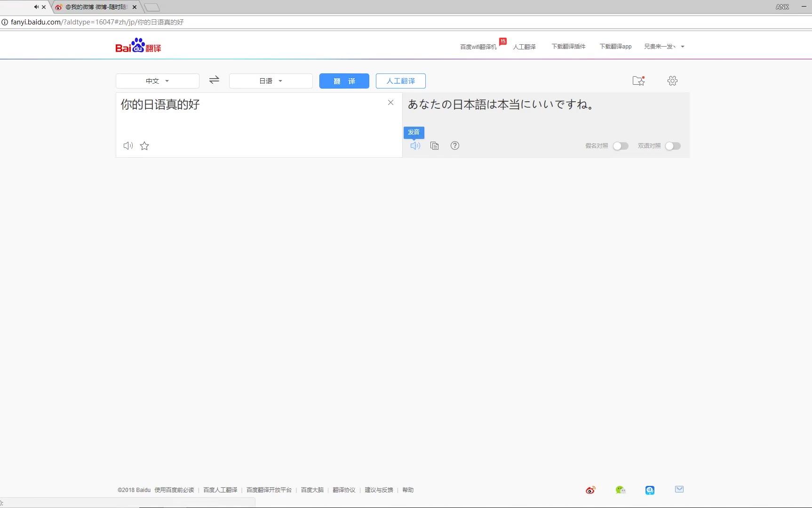Image resolution: width=812 pixels, height=508 pixels.
Task: Click the Baidu Translate logo
Action: tap(138, 46)
